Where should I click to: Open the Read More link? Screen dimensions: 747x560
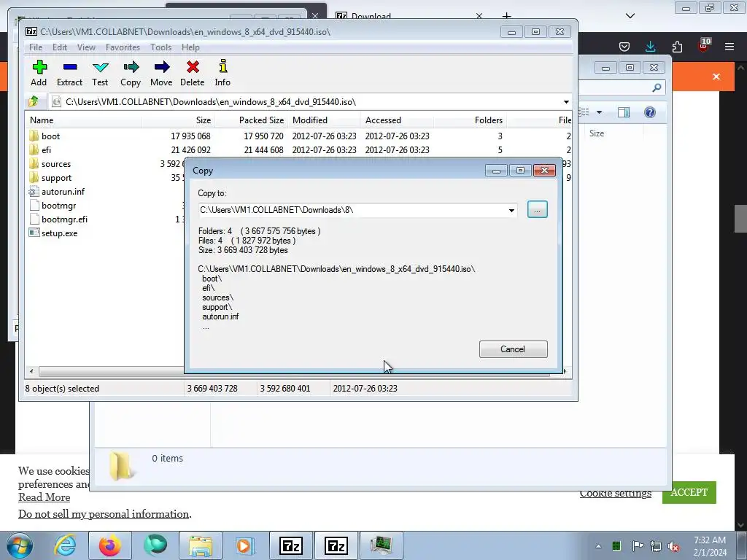pos(44,497)
